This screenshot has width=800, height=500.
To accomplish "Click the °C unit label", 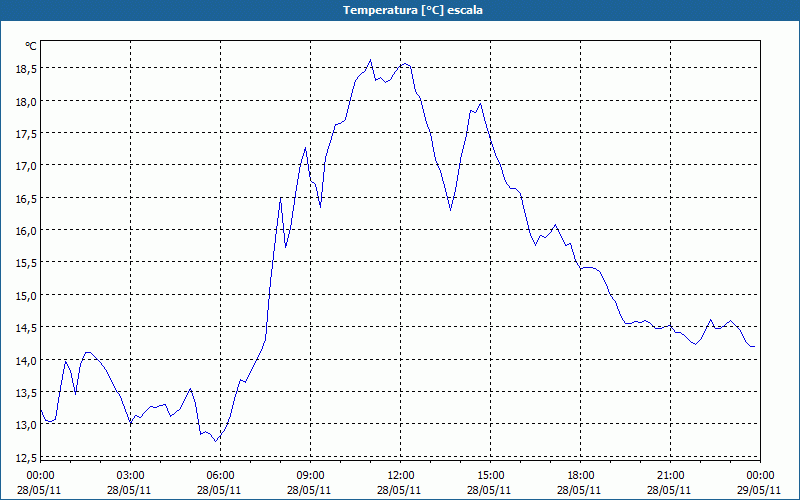I will [x=31, y=46].
